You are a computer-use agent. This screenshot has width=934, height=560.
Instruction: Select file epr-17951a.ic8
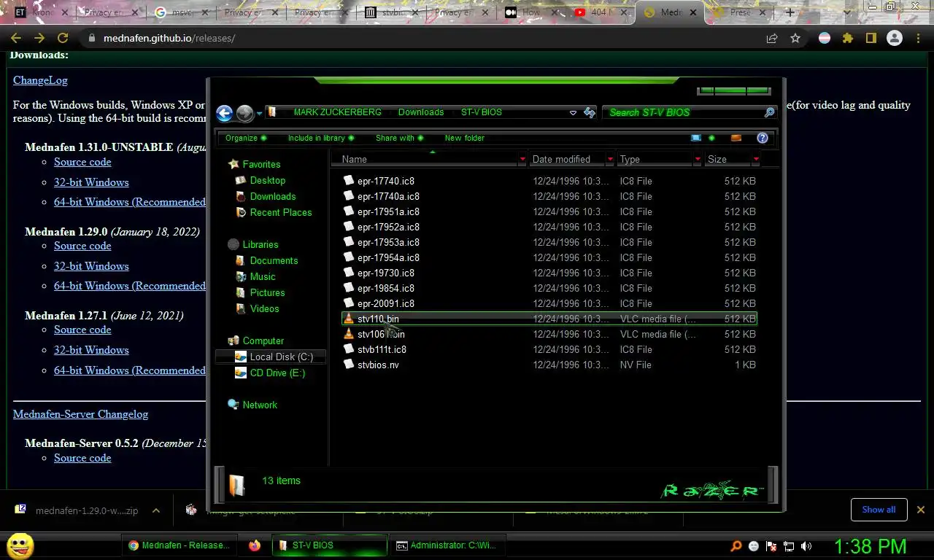click(388, 211)
